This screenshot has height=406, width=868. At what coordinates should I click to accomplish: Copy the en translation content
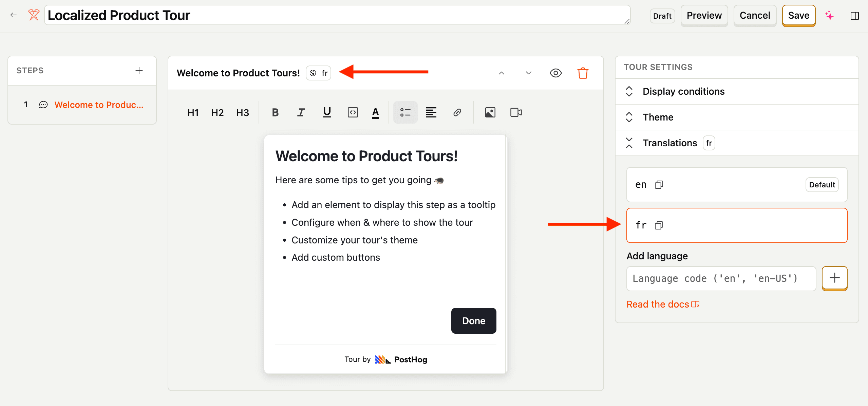coord(659,184)
